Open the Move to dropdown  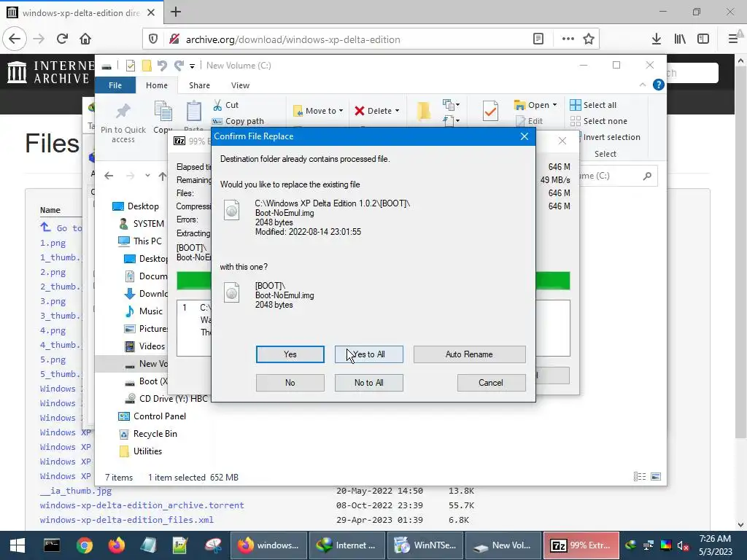coord(318,111)
